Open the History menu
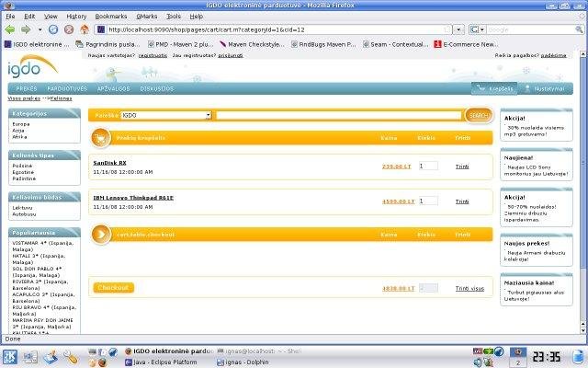This screenshot has height=368, width=588. click(x=76, y=17)
